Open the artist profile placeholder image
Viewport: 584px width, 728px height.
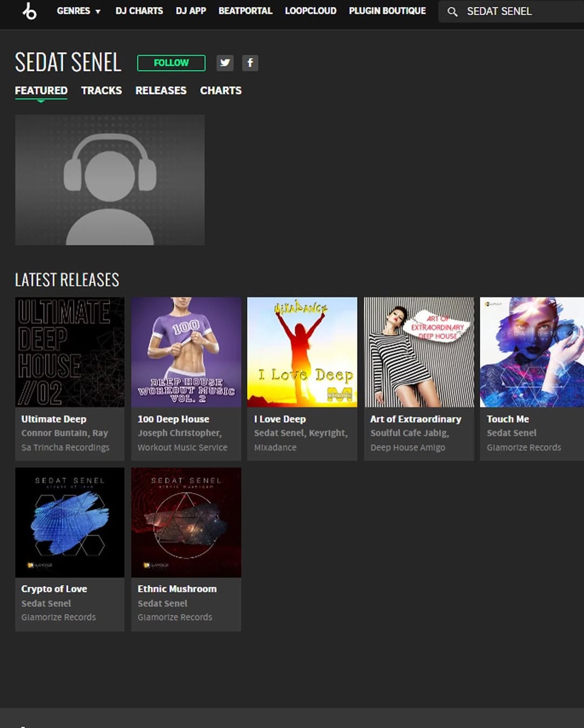tap(110, 180)
